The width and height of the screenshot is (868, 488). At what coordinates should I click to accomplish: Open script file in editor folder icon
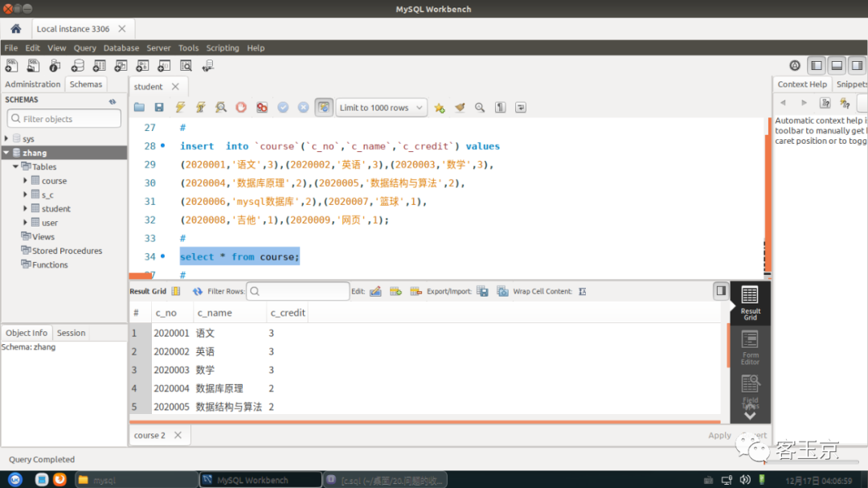[x=139, y=108]
